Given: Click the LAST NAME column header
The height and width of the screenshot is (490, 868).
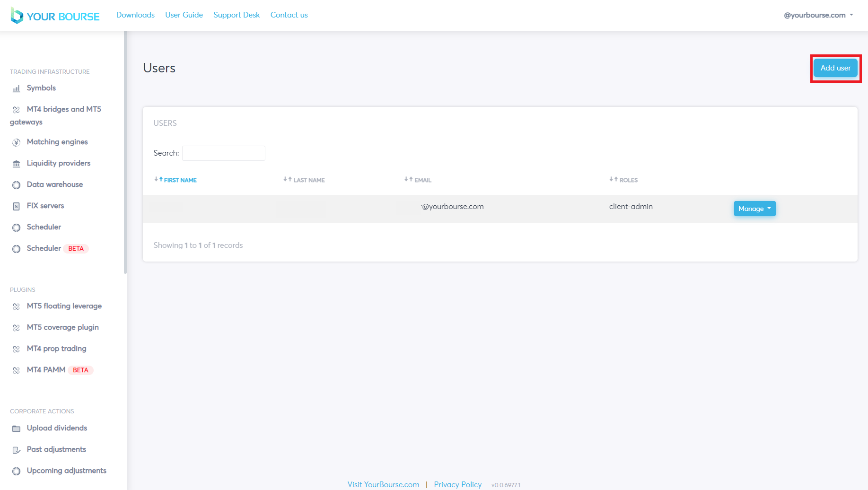Looking at the screenshot, I should click(309, 180).
